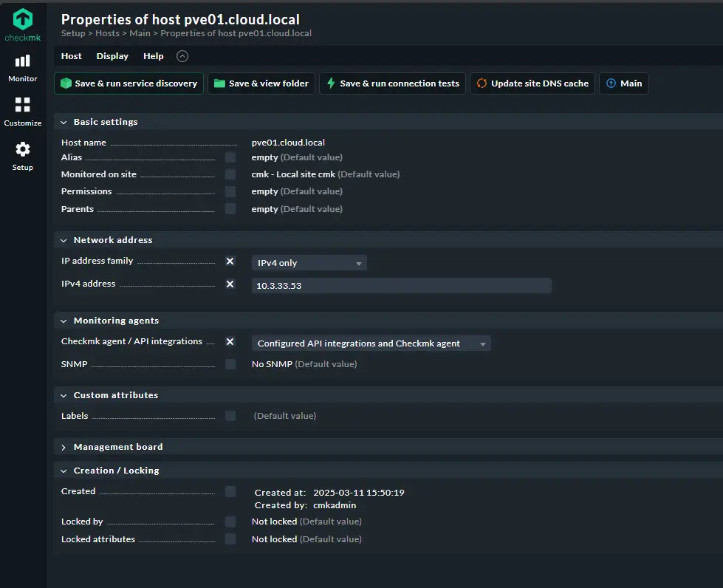Click Save & run connection tests button
The width and height of the screenshot is (723, 588).
[x=393, y=83]
